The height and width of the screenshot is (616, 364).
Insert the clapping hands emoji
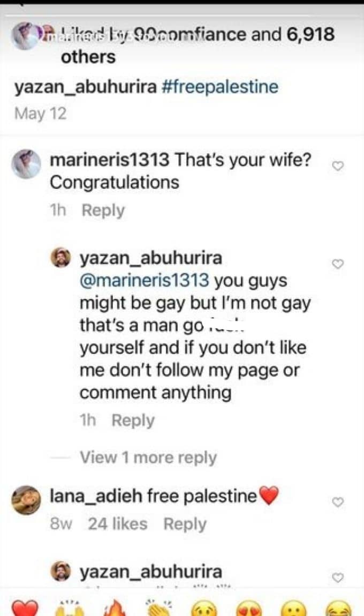click(x=159, y=608)
